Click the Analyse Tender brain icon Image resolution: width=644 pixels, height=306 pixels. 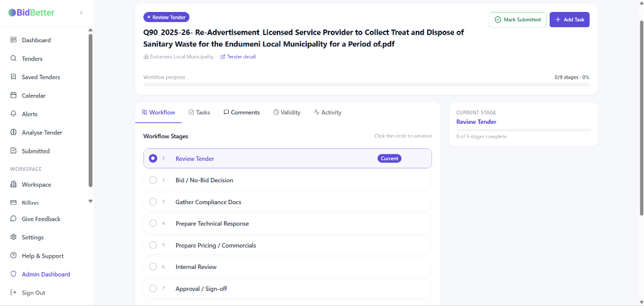click(14, 132)
